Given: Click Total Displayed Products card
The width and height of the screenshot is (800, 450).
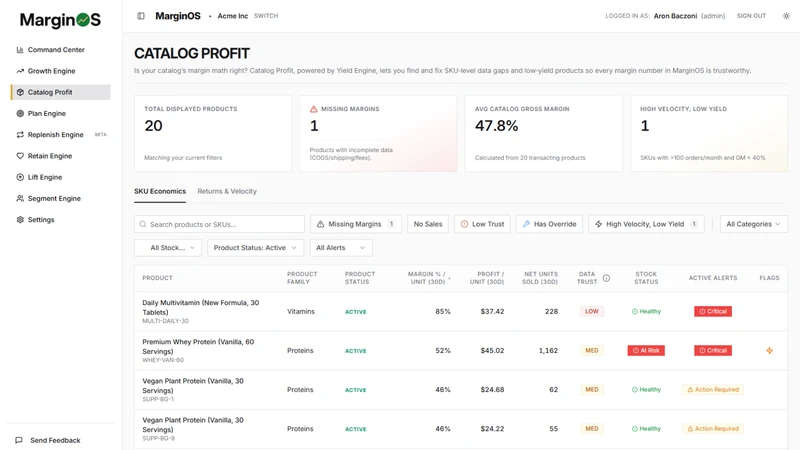Looking at the screenshot, I should point(213,133).
